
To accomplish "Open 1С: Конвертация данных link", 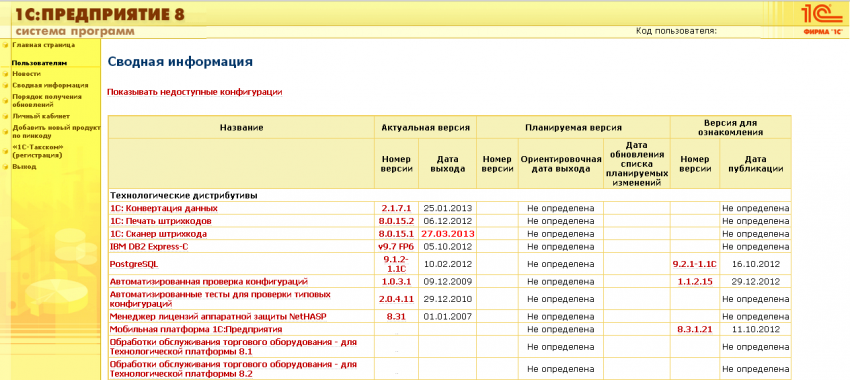I will click(164, 208).
